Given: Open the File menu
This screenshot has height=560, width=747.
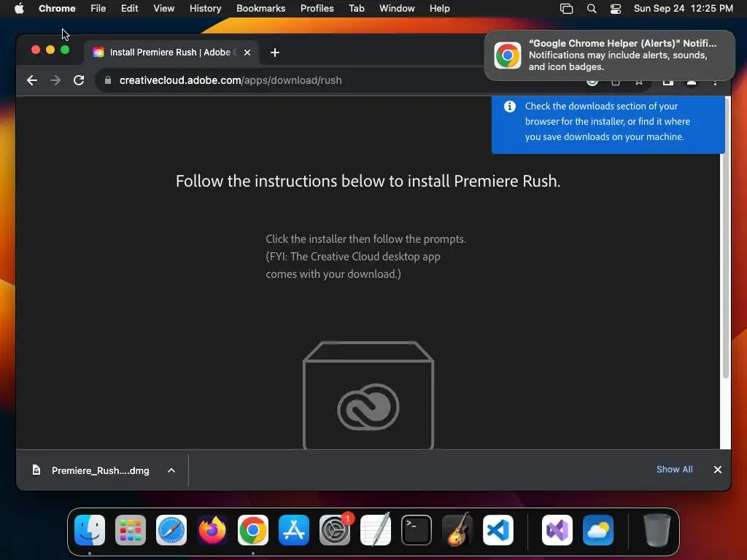Looking at the screenshot, I should pyautogui.click(x=98, y=8).
